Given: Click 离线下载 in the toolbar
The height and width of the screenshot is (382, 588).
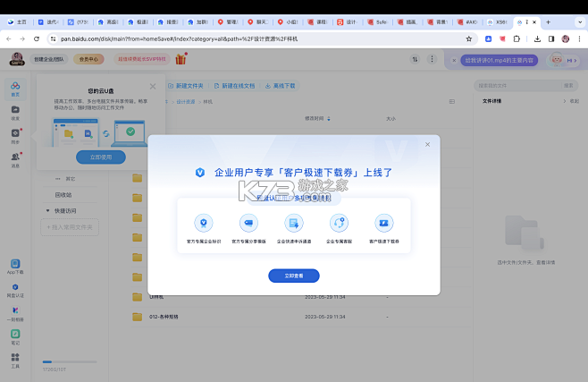Looking at the screenshot, I should click(280, 86).
